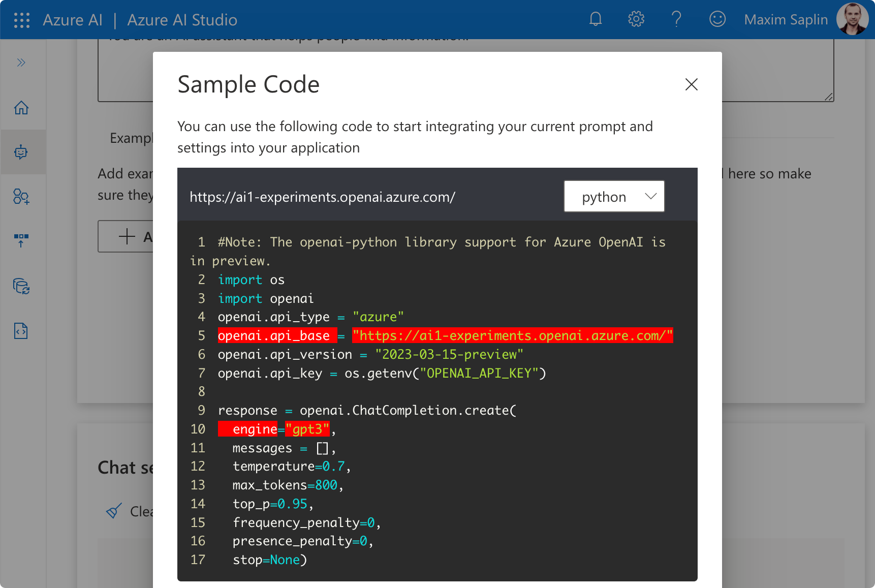Open the data files sync sidebar icon
This screenshot has width=875, height=588.
21,286
